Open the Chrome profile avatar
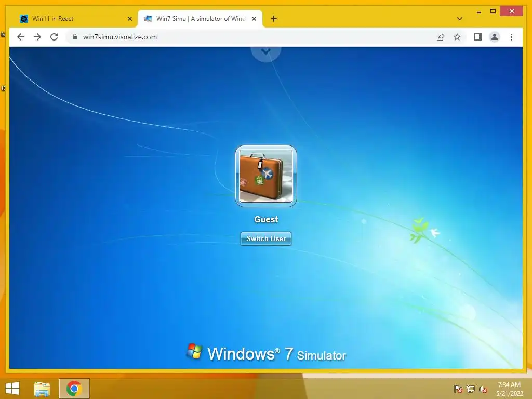Viewport: 532px width, 399px height. click(495, 37)
